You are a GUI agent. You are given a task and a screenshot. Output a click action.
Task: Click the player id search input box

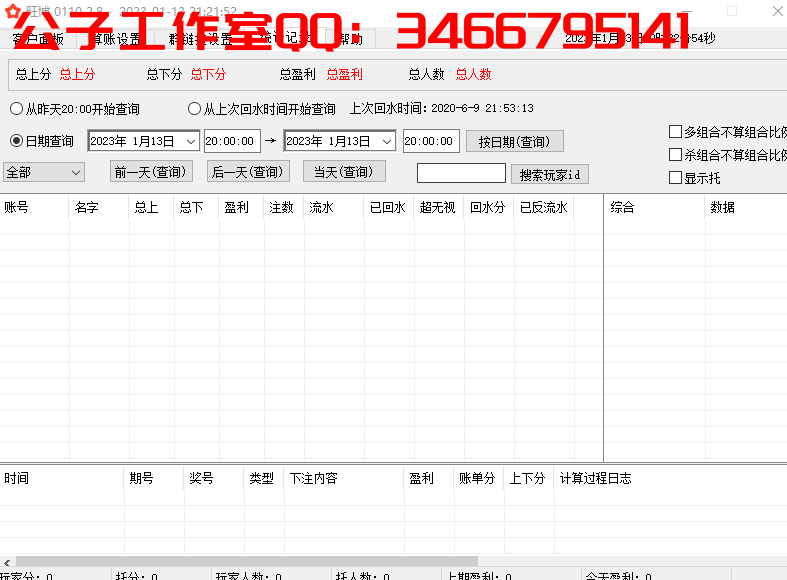(x=461, y=173)
